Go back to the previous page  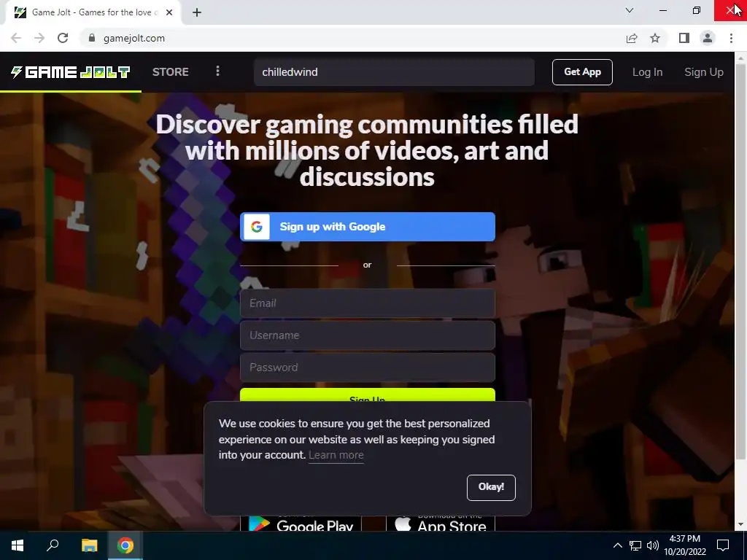click(x=16, y=38)
